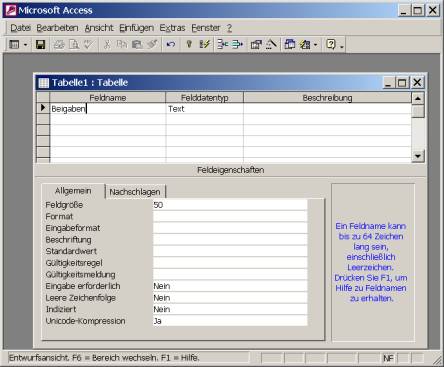Switch to the Nachschlagen tab
Screen dimensions: 444x367
click(135, 192)
